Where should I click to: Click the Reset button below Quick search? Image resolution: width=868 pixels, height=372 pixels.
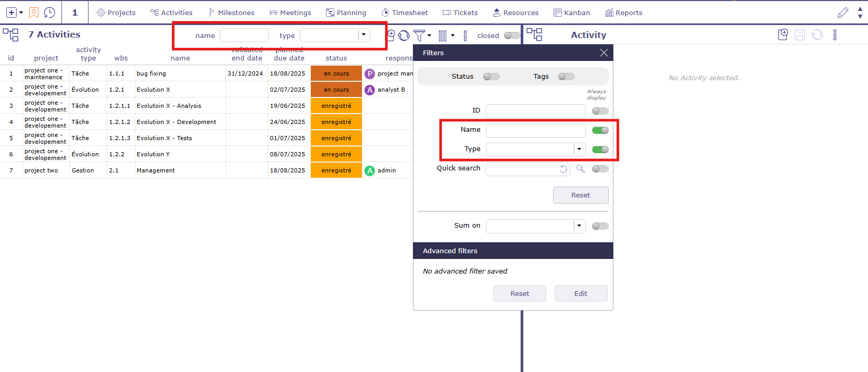[580, 195]
